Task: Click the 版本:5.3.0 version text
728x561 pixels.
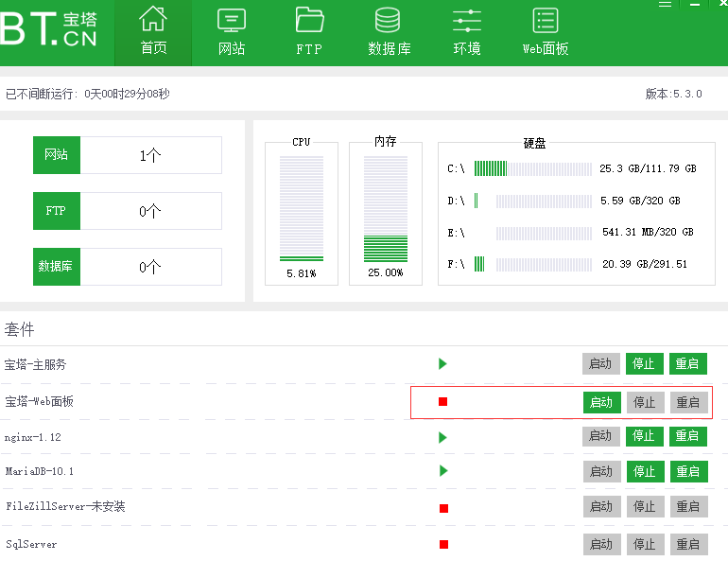Action: coord(673,94)
